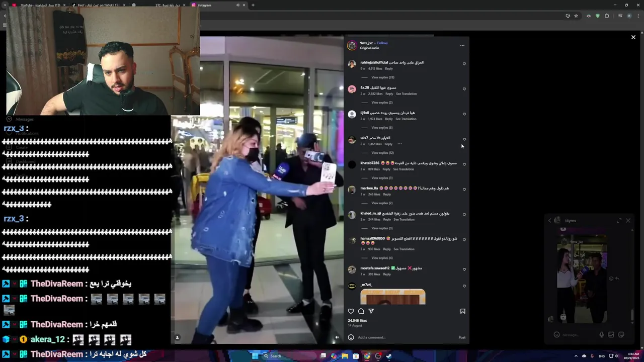Close the message popup window

click(628, 221)
